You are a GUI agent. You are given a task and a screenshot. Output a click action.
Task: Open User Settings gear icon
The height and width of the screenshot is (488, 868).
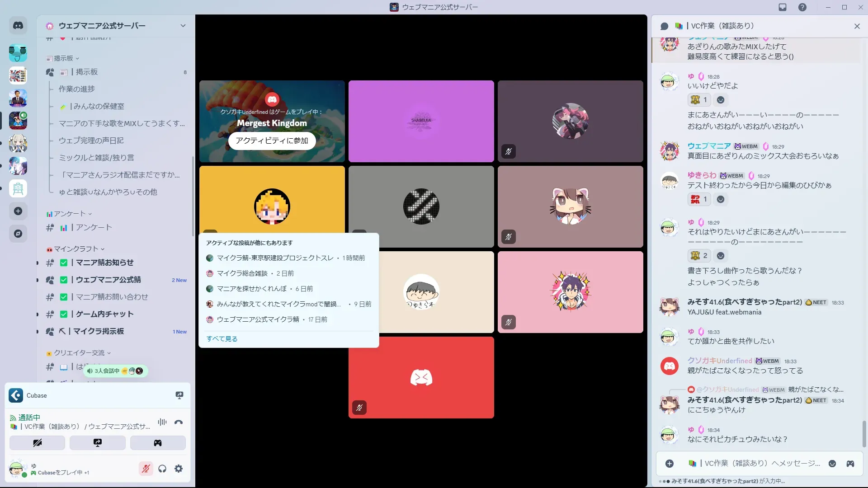(x=179, y=469)
